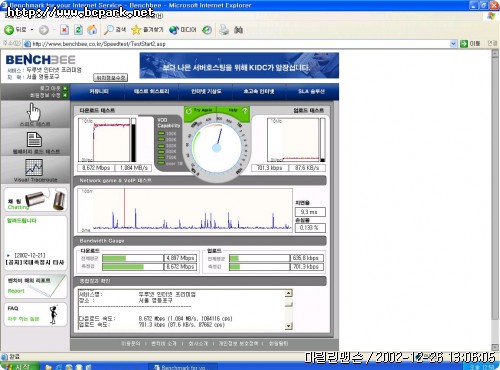The width and height of the screenshot is (500, 370).
Task: Click the IE Stop icon
Action: pos(64,30)
